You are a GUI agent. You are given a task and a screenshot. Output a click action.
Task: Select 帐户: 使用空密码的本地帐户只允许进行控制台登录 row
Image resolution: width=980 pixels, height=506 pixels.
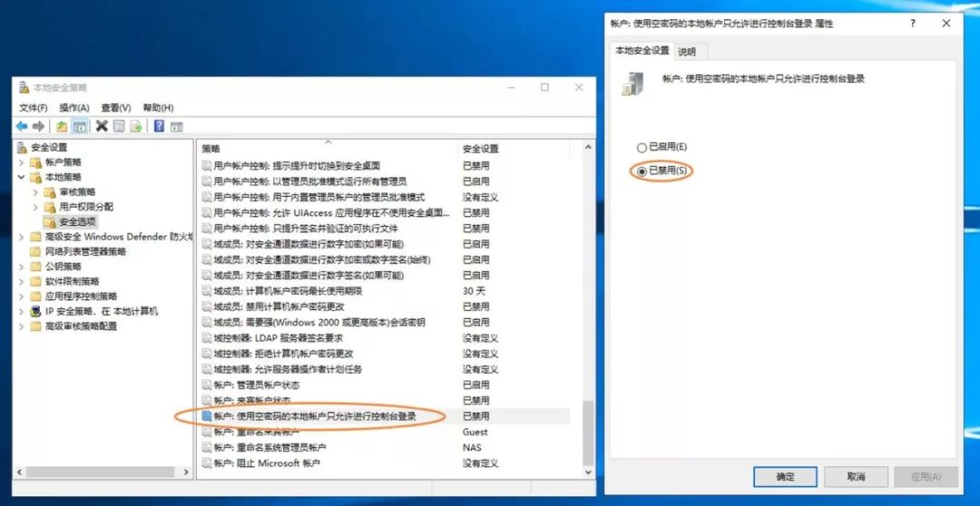[385, 416]
